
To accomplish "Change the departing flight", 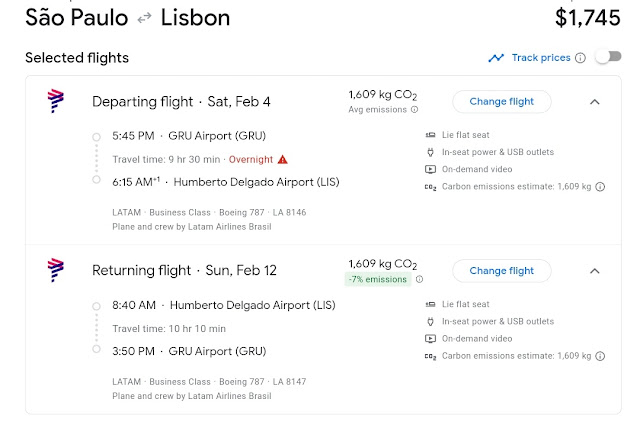I will click(x=501, y=101).
